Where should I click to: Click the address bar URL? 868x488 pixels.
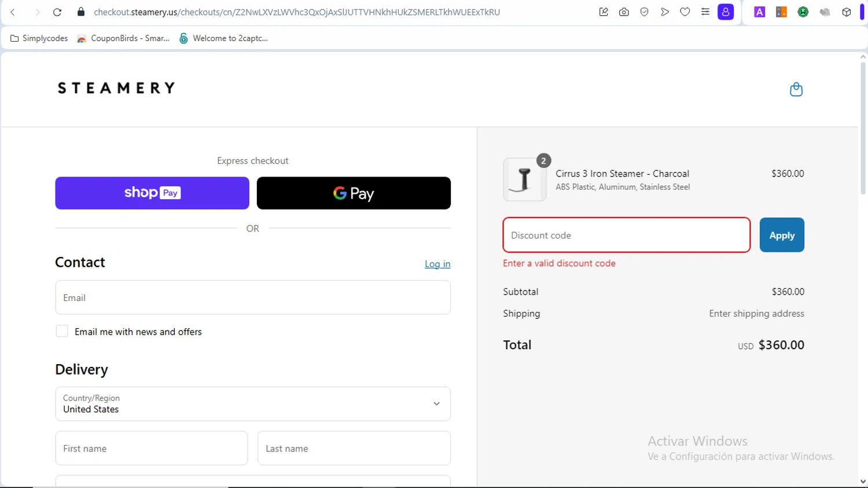[297, 12]
